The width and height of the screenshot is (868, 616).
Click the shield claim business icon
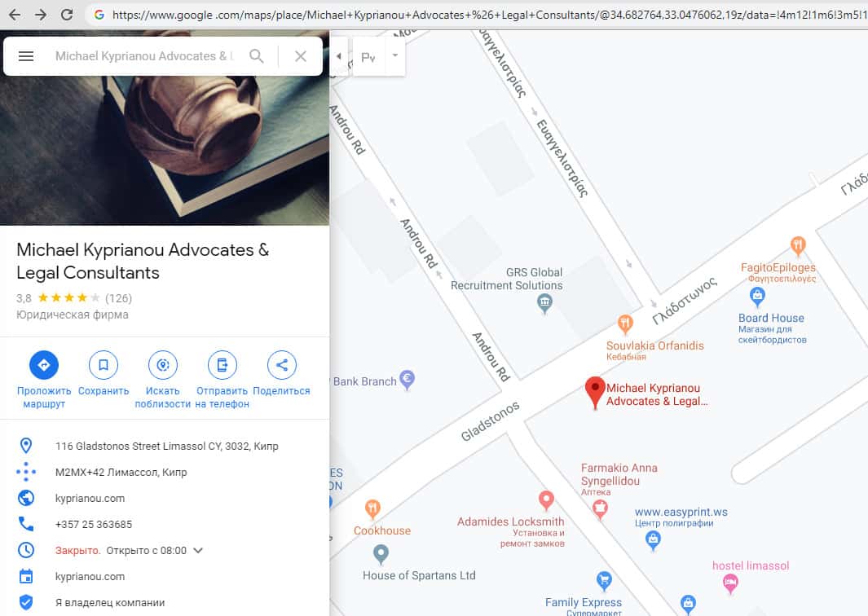coord(26,602)
